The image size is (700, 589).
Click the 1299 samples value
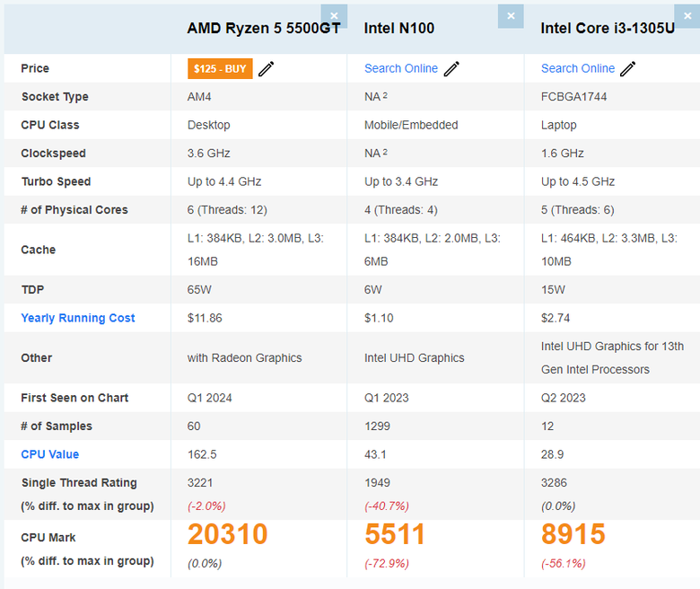[377, 426]
